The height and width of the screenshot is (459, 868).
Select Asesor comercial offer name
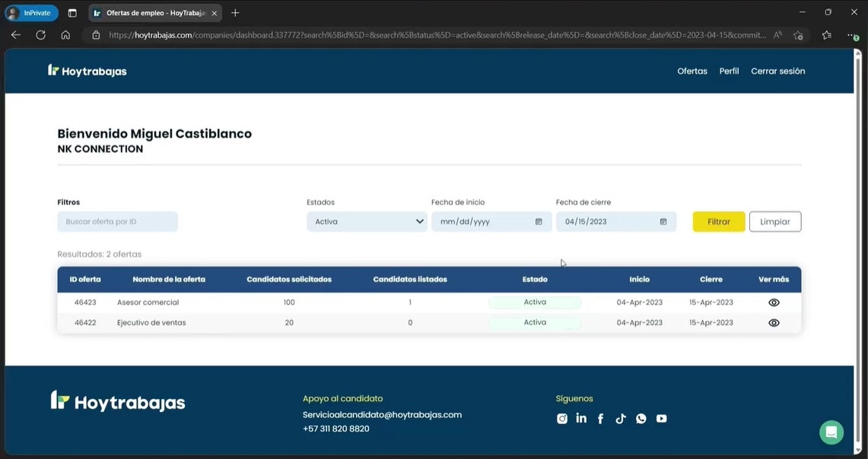(x=148, y=302)
